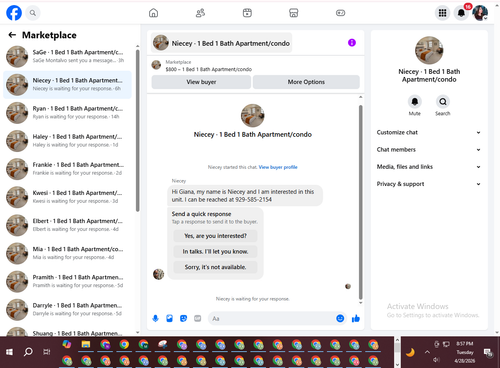Mute the Niecey conversation
Screen dimensions: 500x368
click(415, 102)
